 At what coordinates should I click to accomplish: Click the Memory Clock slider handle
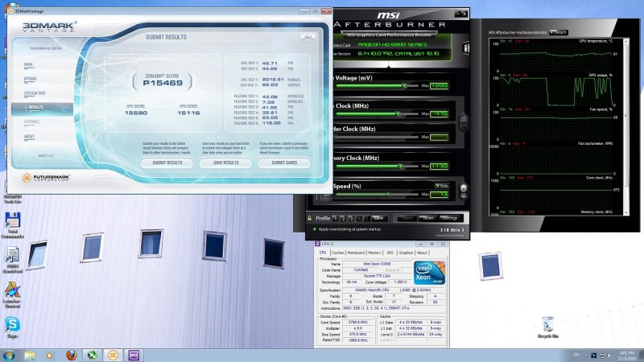pos(401,167)
